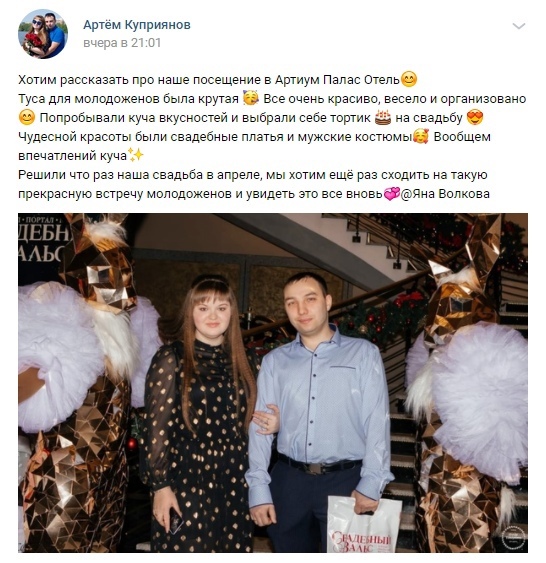The width and height of the screenshot is (546, 563).
Task: Open Артём Куприянов's profile avatar
Action: coord(43,34)
